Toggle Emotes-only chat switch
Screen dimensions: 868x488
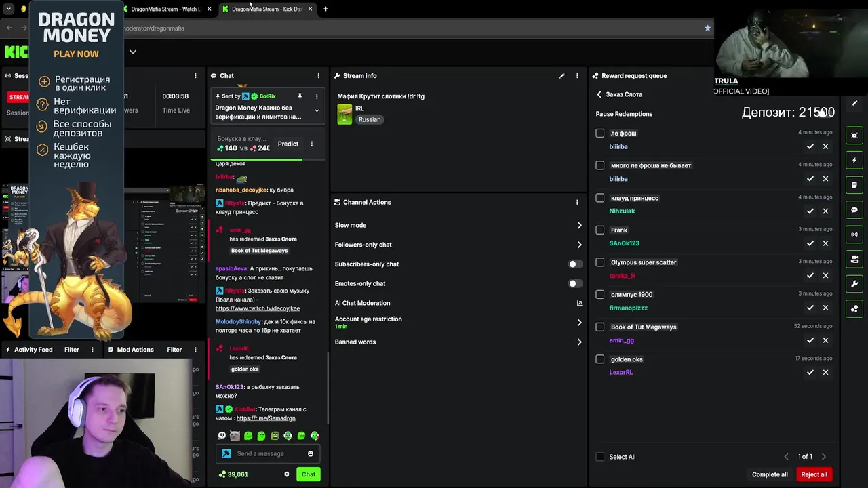tap(575, 283)
